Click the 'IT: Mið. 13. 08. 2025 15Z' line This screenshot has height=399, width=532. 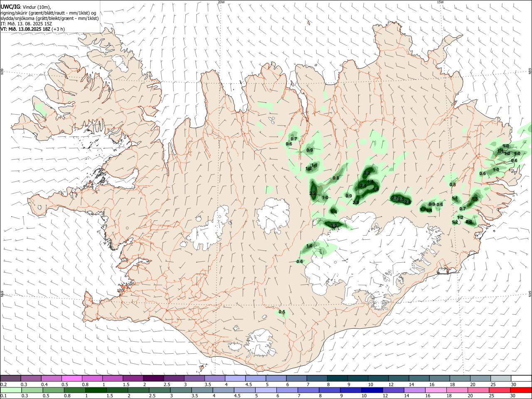(x=26, y=24)
